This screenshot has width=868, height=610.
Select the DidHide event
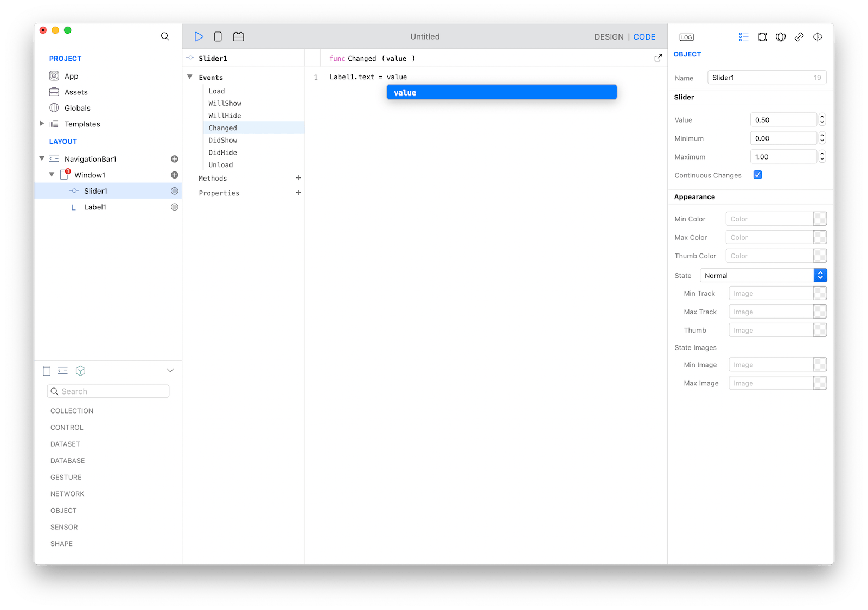[x=222, y=152]
